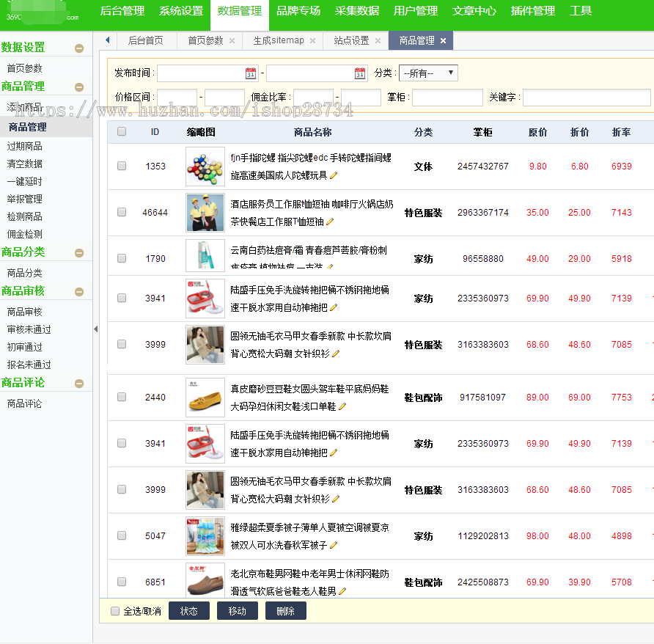Image resolution: width=654 pixels, height=644 pixels.
Task: Click the thumbnail of 真皮磨砂豆豆鞋
Action: [x=205, y=398]
